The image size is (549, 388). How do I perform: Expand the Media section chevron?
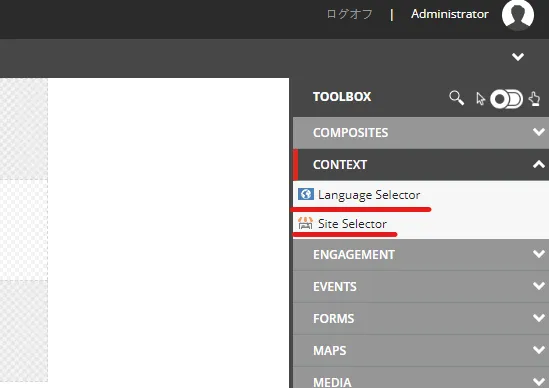click(538, 381)
